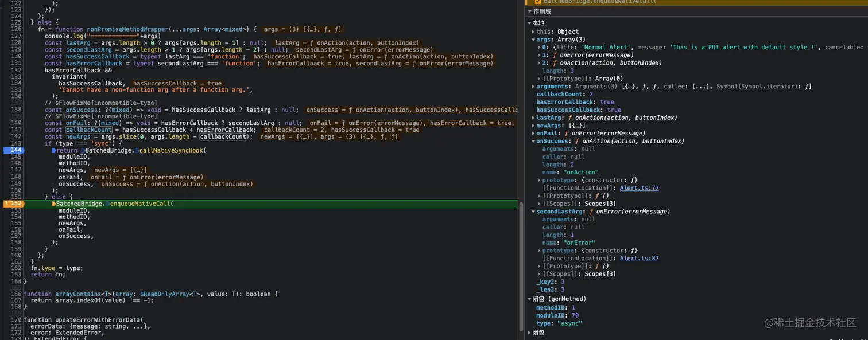Select 'callbackCount: 2' variable row
The image size is (868, 340).
565,94
